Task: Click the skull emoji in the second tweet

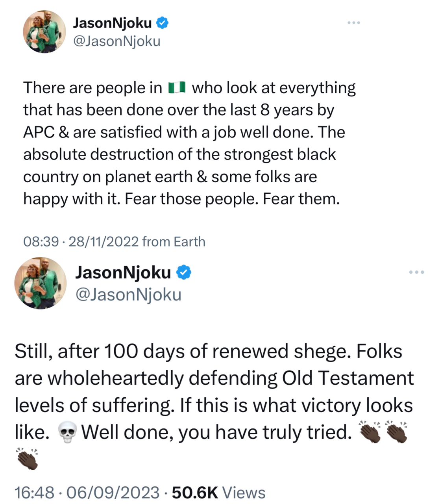Action: [x=67, y=433]
